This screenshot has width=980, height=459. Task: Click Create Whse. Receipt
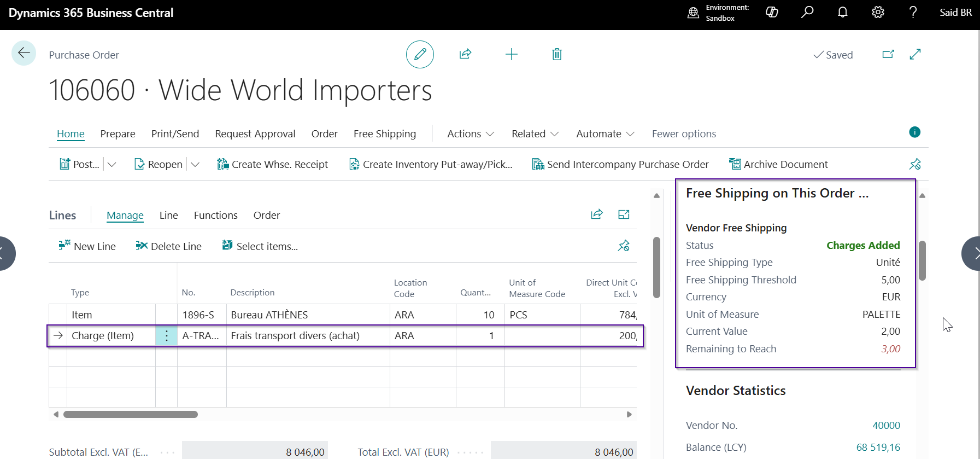[272, 164]
